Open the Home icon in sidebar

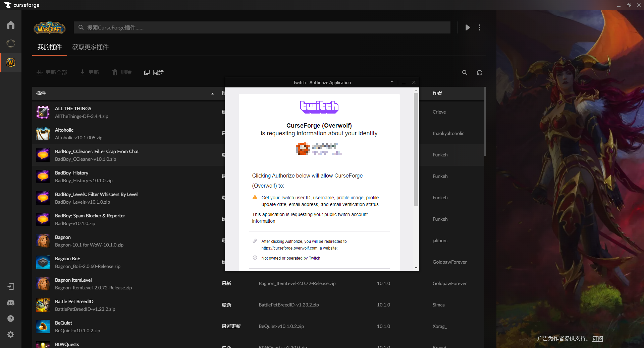(11, 25)
